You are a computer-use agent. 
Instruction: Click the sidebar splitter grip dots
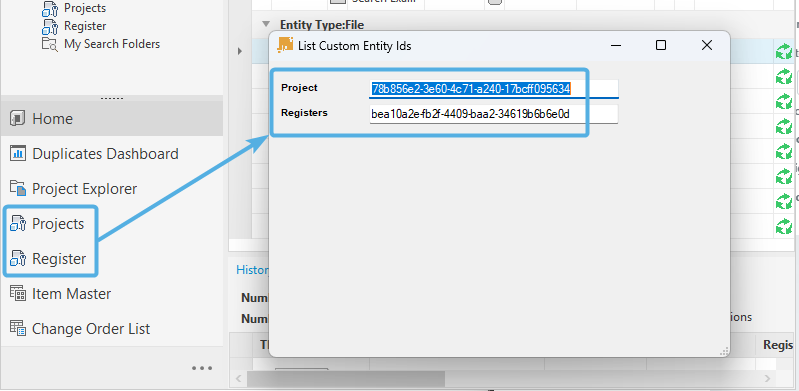(112, 98)
